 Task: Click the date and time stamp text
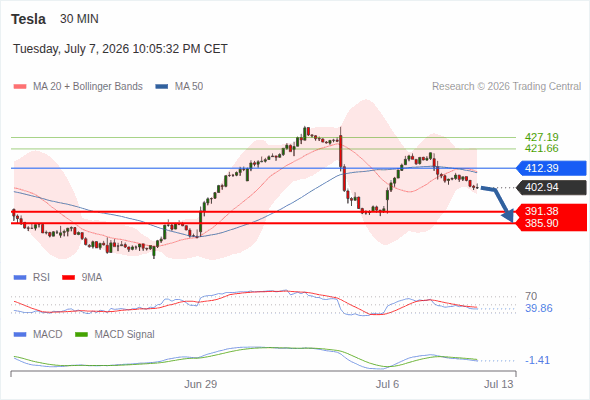120,49
